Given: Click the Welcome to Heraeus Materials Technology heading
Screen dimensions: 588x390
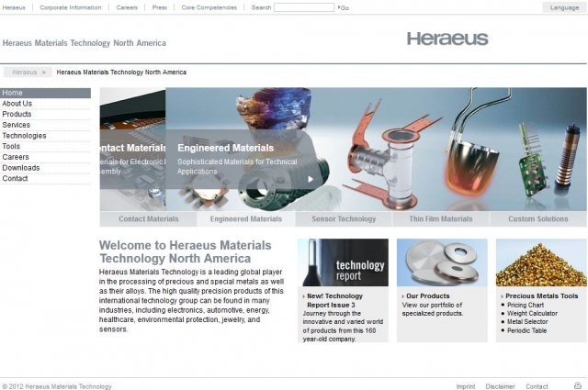Looking at the screenshot, I should [x=186, y=251].
